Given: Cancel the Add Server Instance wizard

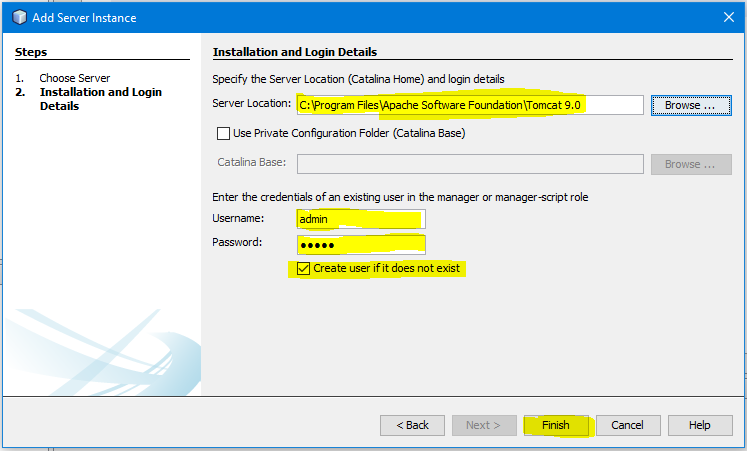Looking at the screenshot, I should [628, 425].
